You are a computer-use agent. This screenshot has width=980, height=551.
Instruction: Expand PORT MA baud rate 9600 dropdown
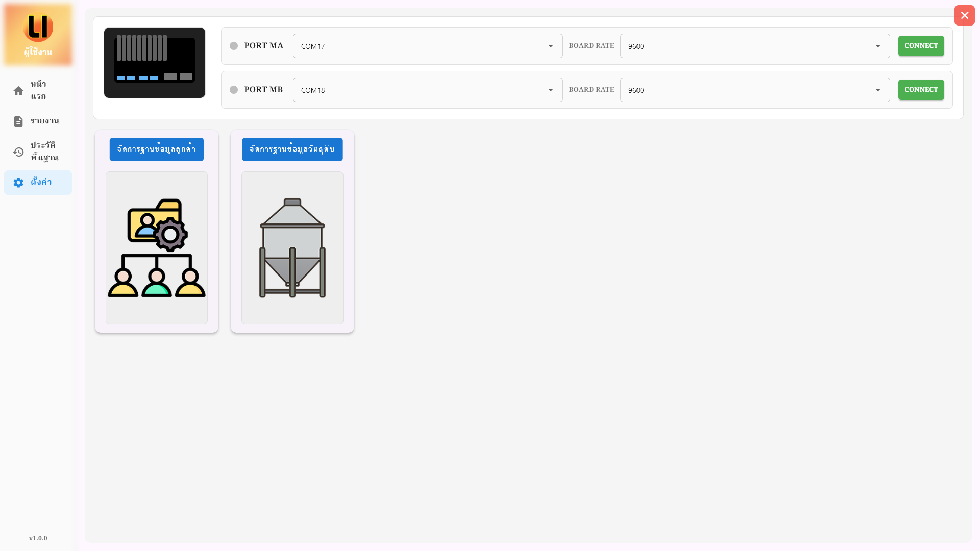754,46
